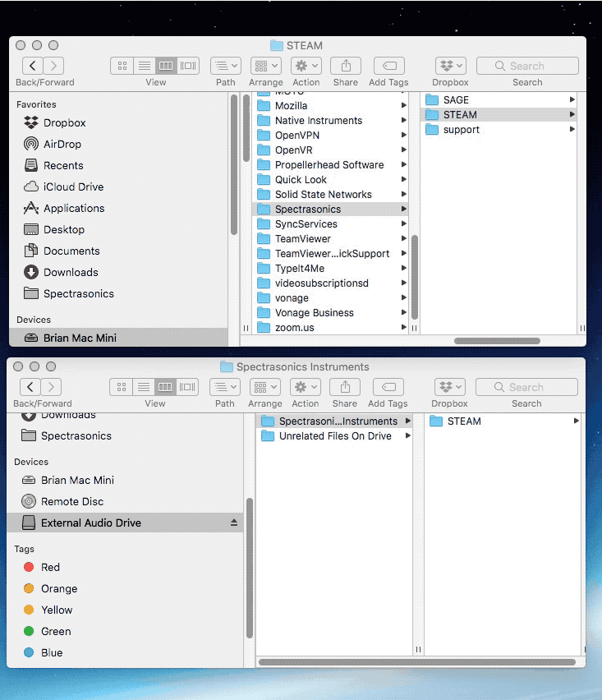Switch STEAM window to column view
The image size is (602, 700).
coord(166,66)
